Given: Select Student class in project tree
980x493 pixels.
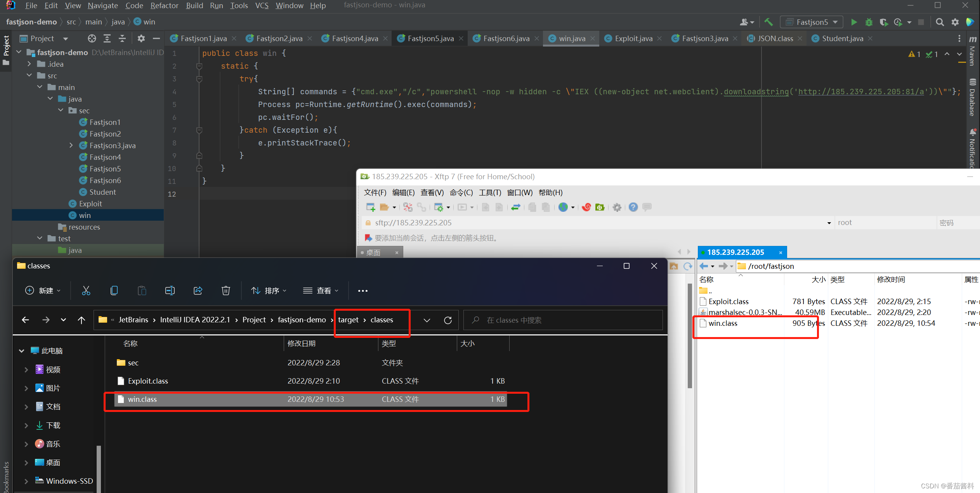Looking at the screenshot, I should point(102,192).
